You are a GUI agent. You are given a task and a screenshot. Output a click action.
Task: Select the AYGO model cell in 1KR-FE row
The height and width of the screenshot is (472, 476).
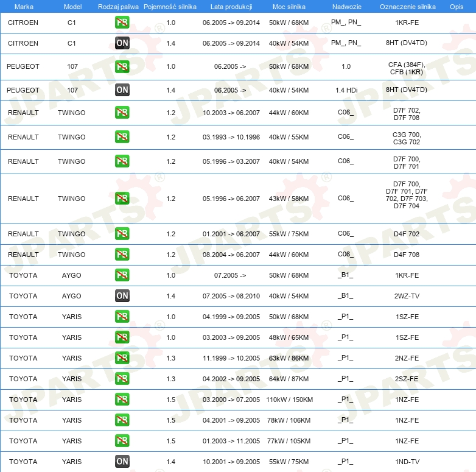tap(72, 275)
